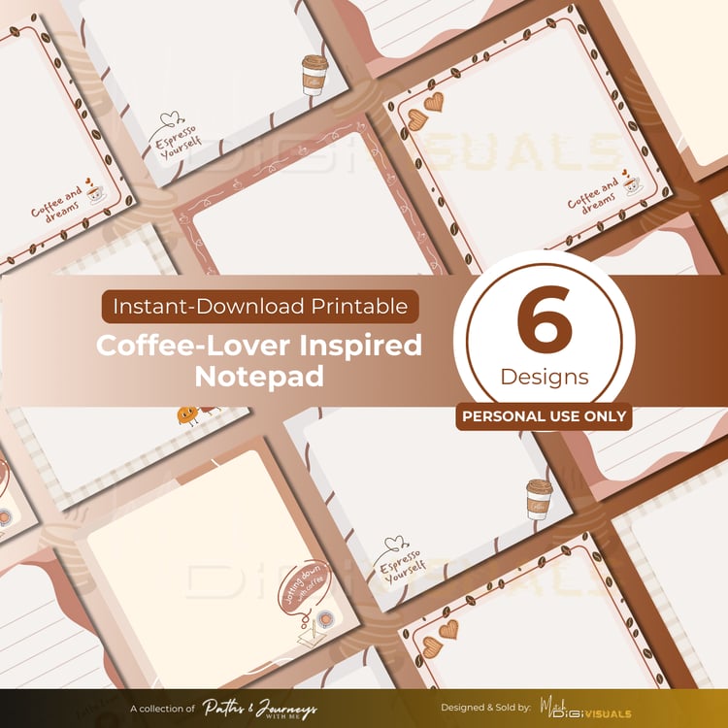Click the smiling teacup on the heart-cookie notepad

[632, 182]
